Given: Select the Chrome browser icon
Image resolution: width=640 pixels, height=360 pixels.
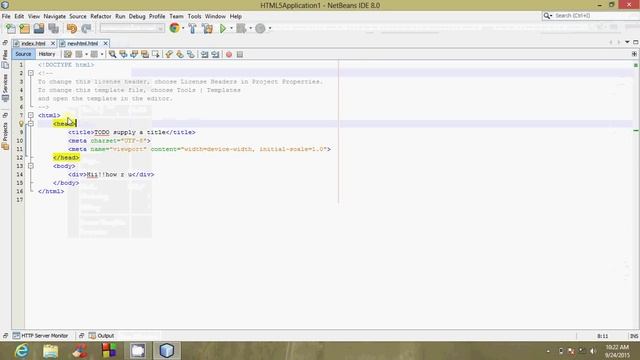Looking at the screenshot, I should pyautogui.click(x=174, y=28).
